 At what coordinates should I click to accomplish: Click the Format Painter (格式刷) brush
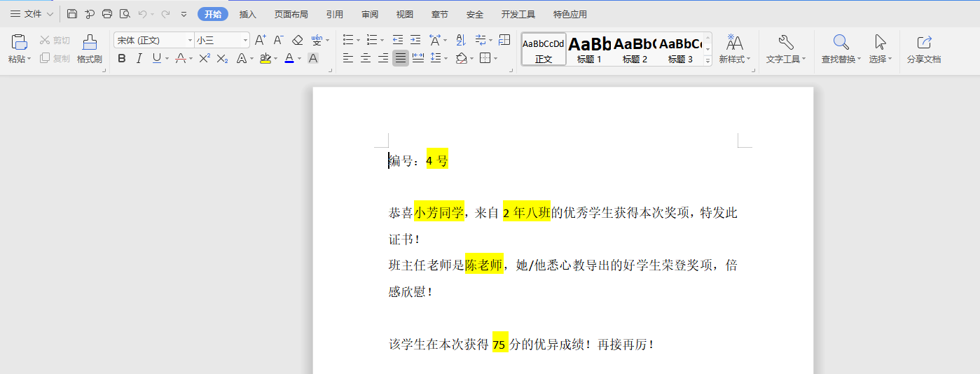pyautogui.click(x=90, y=48)
